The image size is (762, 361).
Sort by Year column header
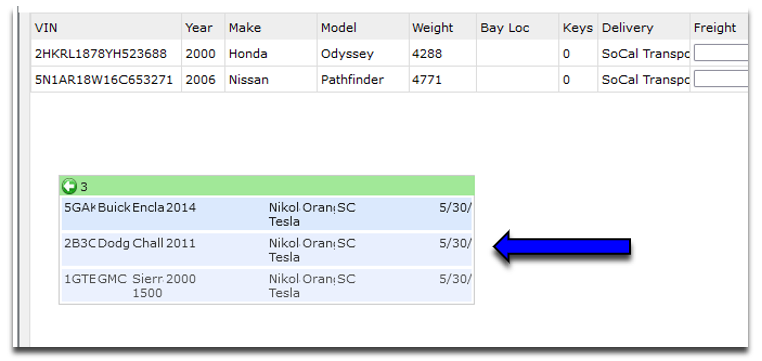point(203,28)
